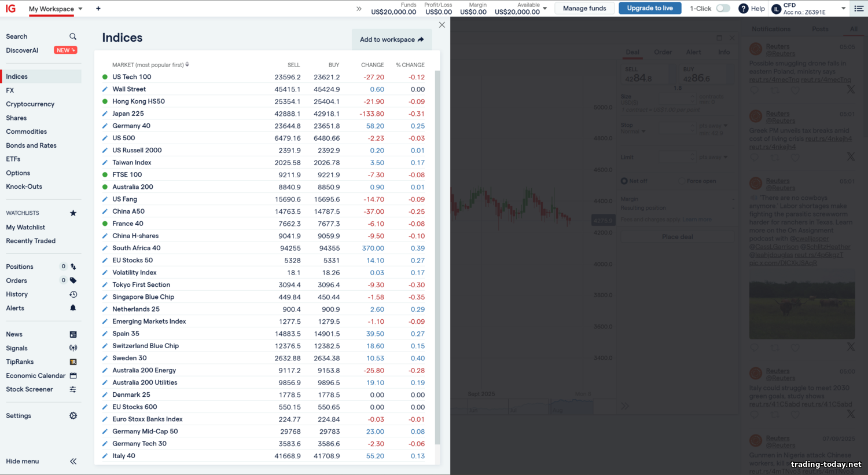Expand the CFD account selector
The image size is (868, 475).
tap(843, 9)
